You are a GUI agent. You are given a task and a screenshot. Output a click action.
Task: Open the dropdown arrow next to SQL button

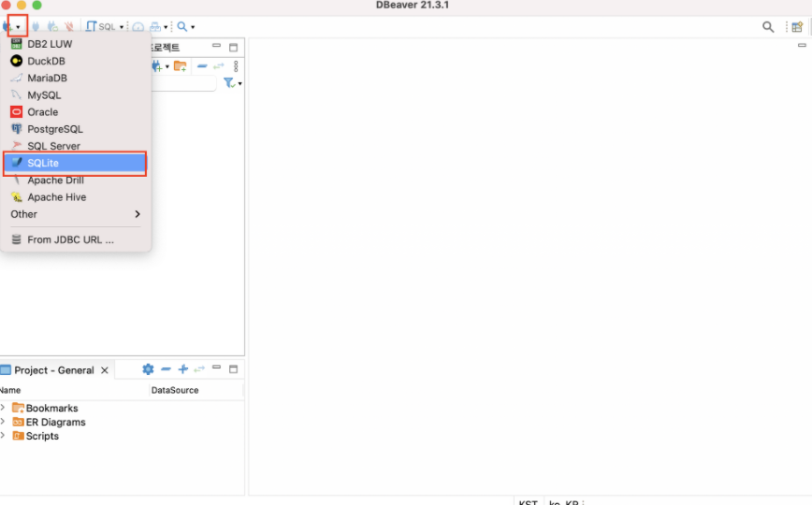122,27
